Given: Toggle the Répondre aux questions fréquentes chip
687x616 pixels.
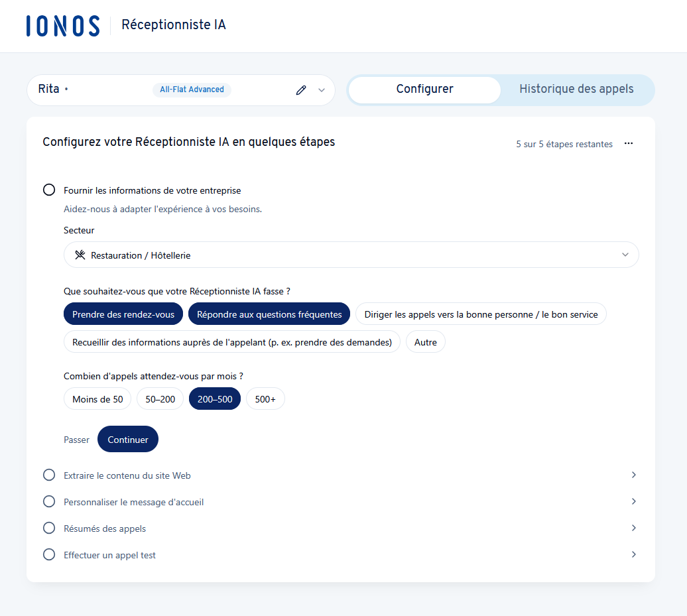Looking at the screenshot, I should click(x=269, y=314).
